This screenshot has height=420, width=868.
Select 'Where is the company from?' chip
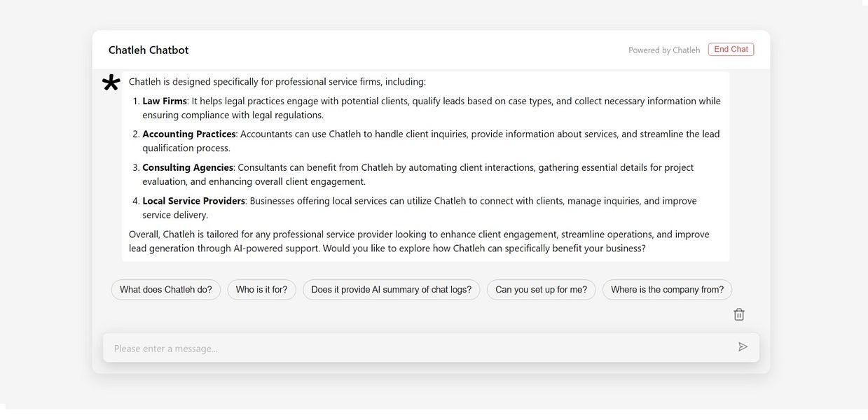click(668, 290)
